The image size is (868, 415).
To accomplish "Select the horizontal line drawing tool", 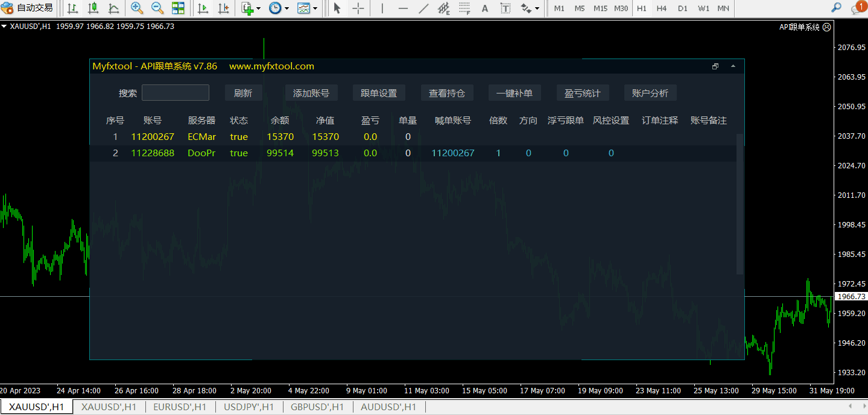I will [x=403, y=8].
